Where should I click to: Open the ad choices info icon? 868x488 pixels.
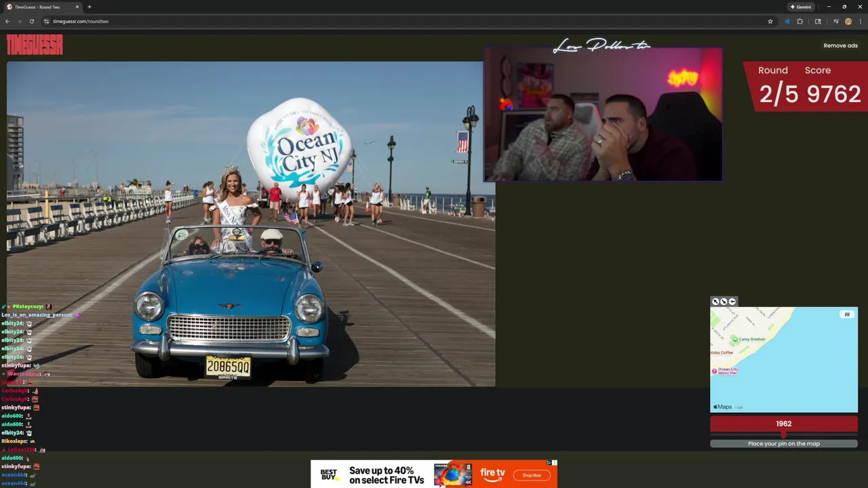549,463
